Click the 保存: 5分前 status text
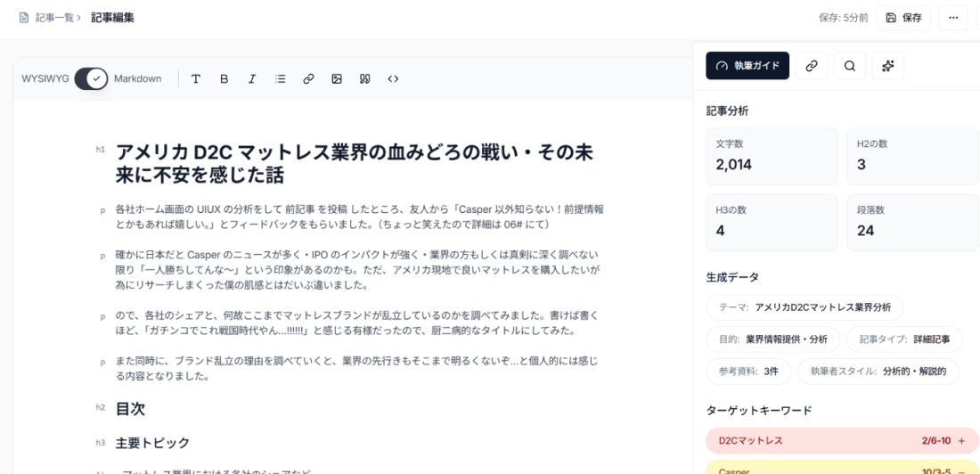This screenshot has width=980, height=474. (843, 18)
